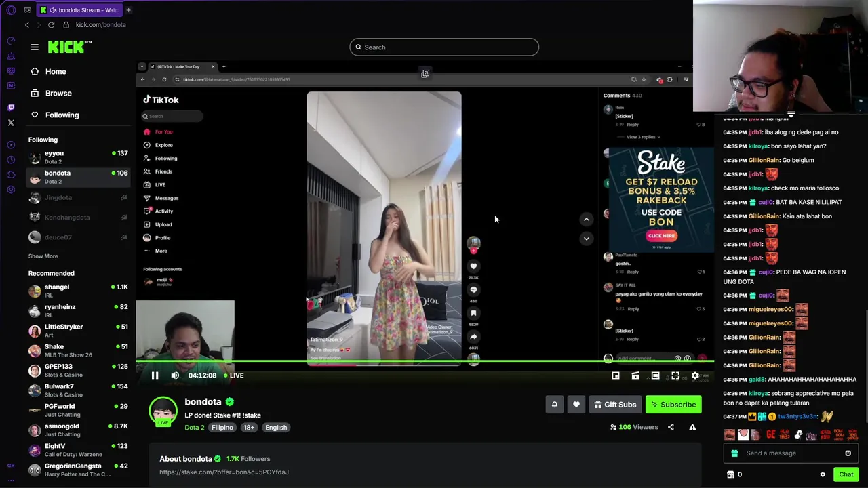Mute the stream volume
The height and width of the screenshot is (488, 868).
pos(175,375)
